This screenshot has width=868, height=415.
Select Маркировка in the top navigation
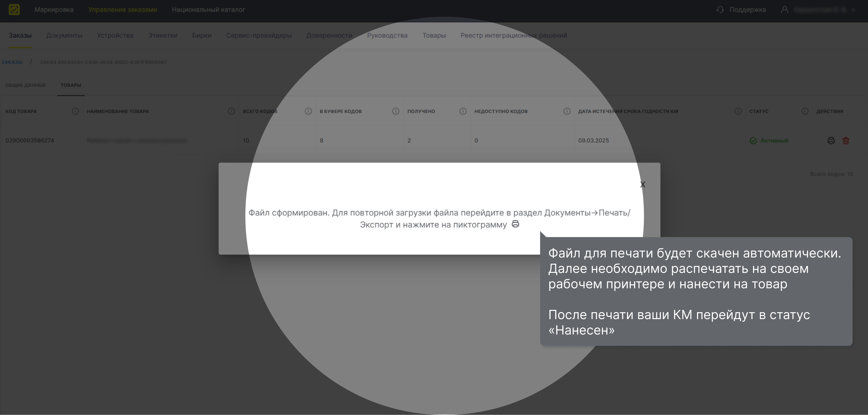tap(54, 10)
